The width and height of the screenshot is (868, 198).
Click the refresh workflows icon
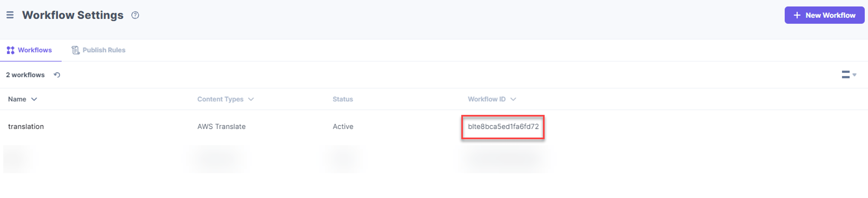57,75
